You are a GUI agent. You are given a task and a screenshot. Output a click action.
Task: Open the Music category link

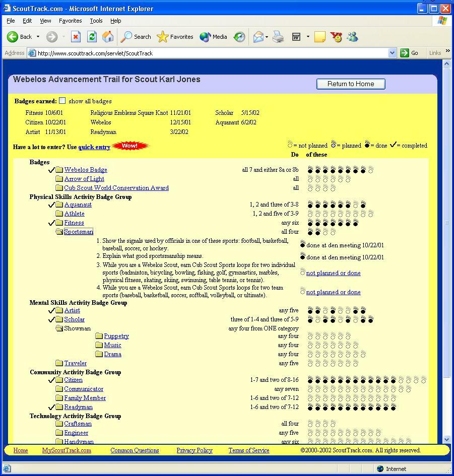pos(112,345)
